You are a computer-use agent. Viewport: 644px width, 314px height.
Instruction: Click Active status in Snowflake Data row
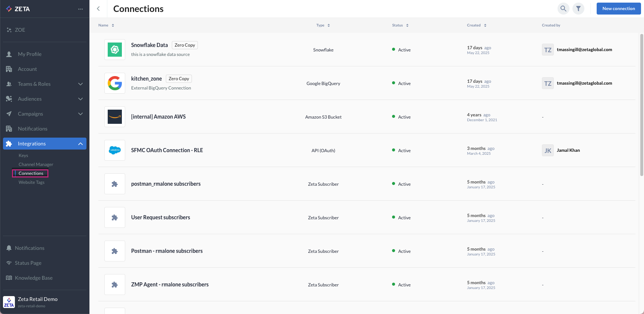(401, 50)
